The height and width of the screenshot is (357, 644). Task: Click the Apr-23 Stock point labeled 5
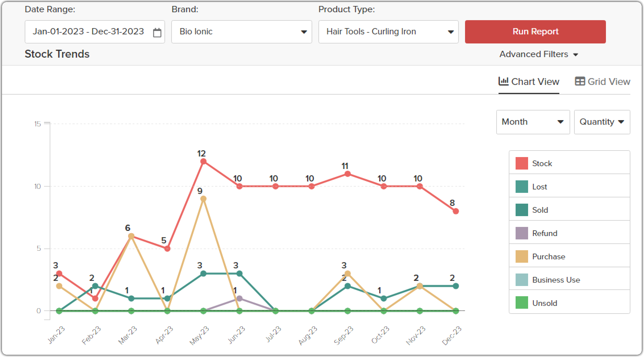click(167, 249)
